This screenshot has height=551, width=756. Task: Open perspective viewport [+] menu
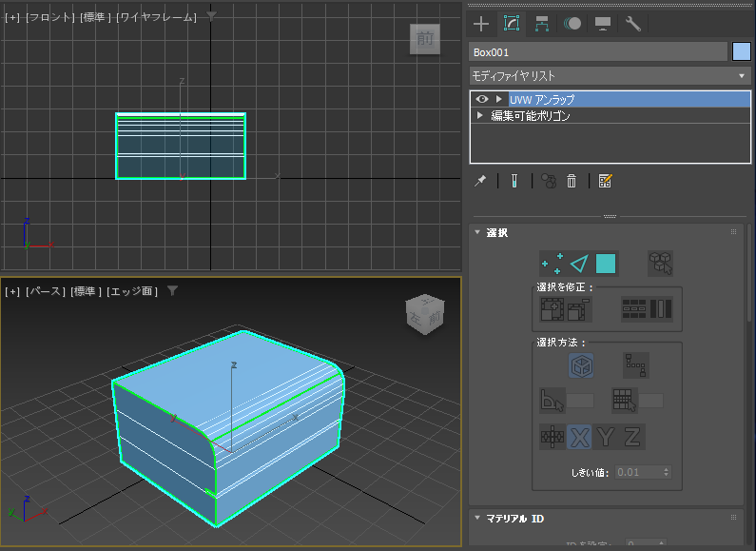12,291
